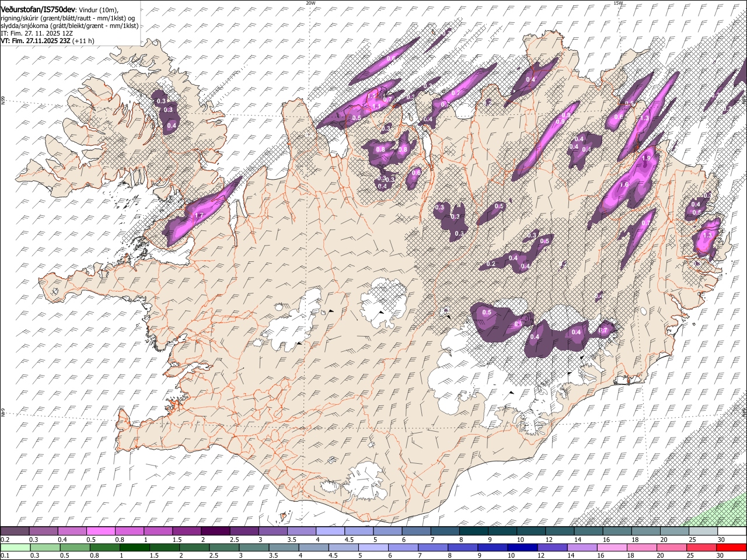The width and height of the screenshot is (747, 560).
Task: Click the '(+11 h)' forecast offset text
Action: (83, 41)
